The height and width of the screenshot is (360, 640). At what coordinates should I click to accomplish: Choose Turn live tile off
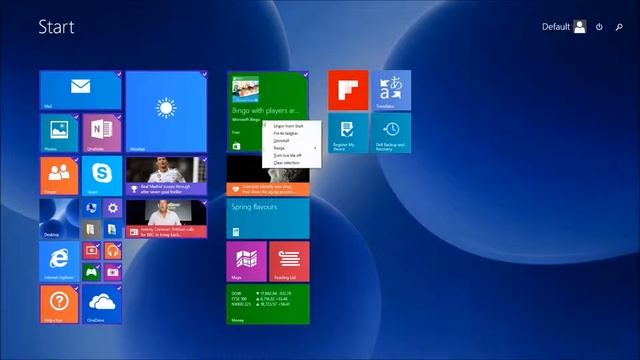click(291, 156)
